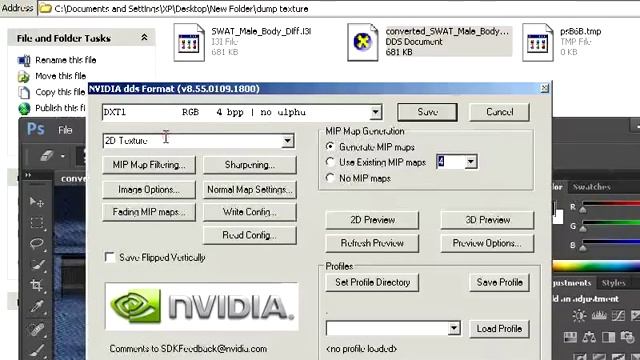Select the Move tool in Photoshop toolbar
This screenshot has width=640, height=360.
pyautogui.click(x=37, y=202)
